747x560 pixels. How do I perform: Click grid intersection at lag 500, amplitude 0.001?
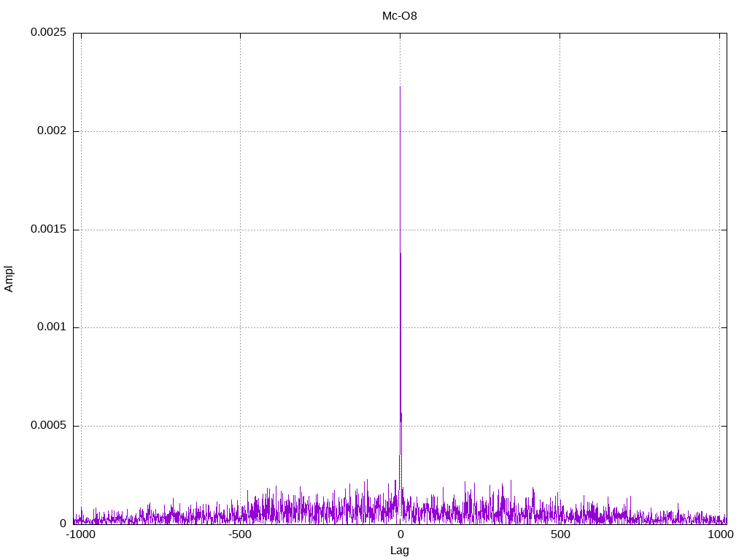[x=560, y=327]
